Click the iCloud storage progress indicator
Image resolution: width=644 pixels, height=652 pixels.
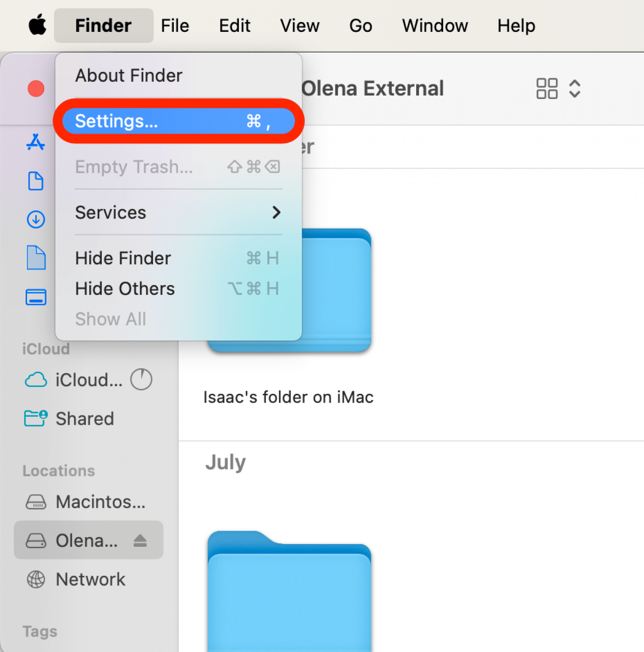(x=141, y=380)
